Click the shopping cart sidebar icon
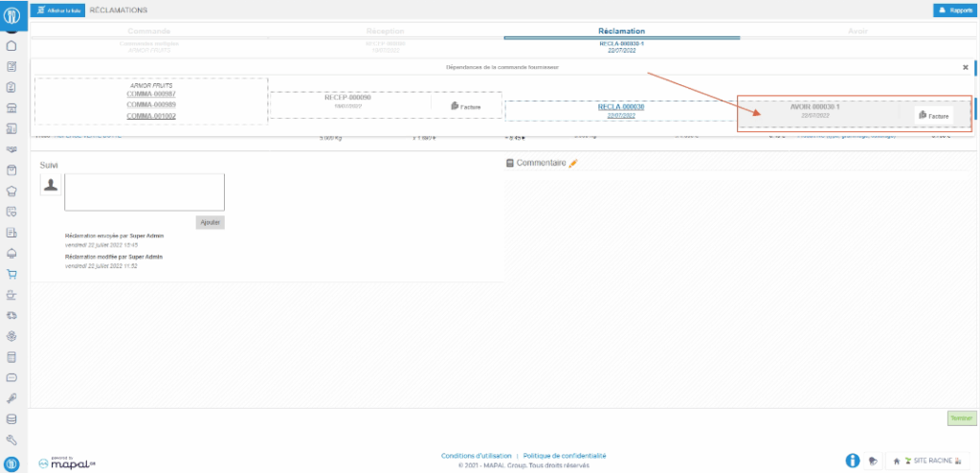 12,274
